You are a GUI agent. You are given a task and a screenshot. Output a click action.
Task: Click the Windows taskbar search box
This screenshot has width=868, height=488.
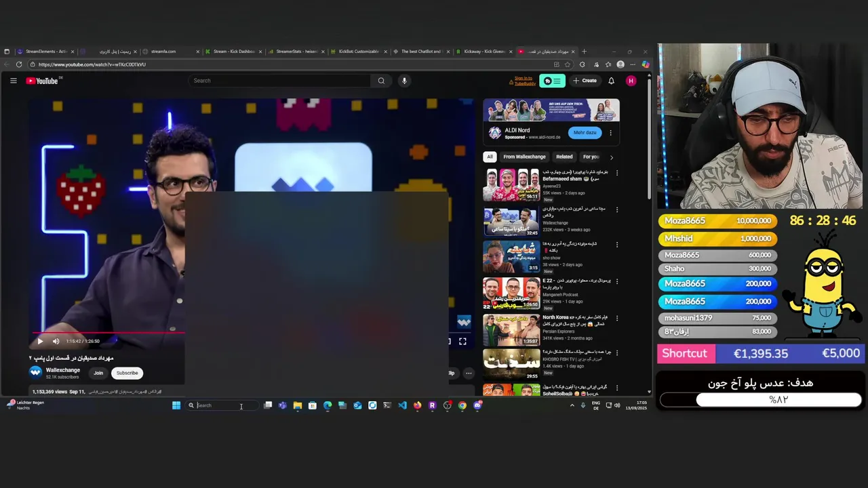(x=222, y=405)
